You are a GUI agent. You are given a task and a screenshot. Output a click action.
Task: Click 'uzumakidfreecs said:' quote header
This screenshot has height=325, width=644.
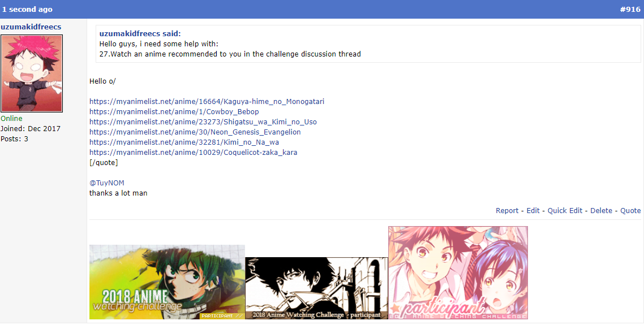pos(140,34)
